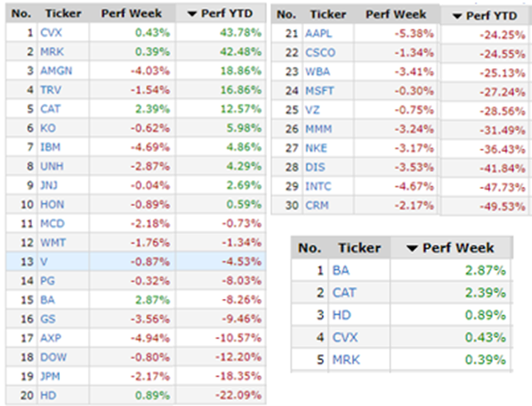Open the CRM ticker link

317,205
